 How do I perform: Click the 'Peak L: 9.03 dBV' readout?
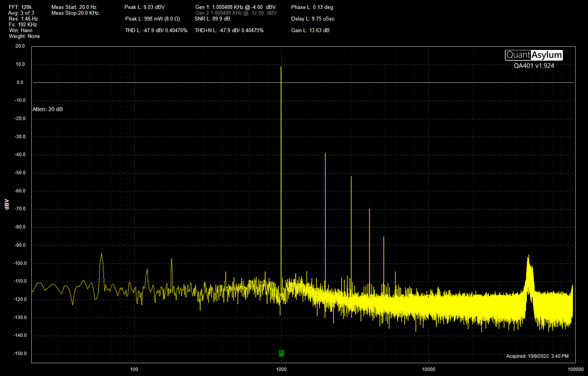pos(145,7)
